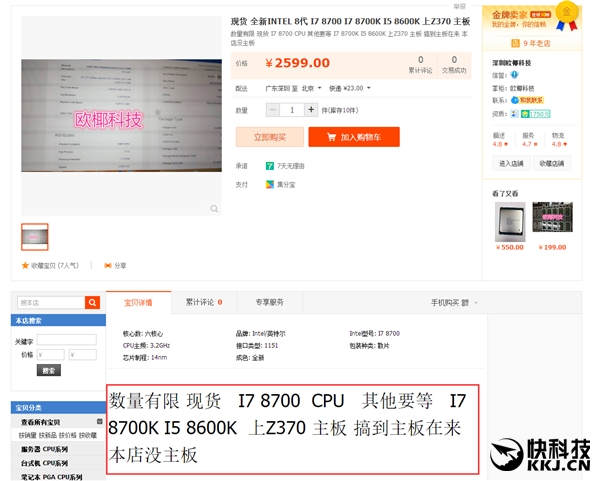The image size is (600, 481).
Task: Click the 按新品 sort link
Action: [48, 435]
